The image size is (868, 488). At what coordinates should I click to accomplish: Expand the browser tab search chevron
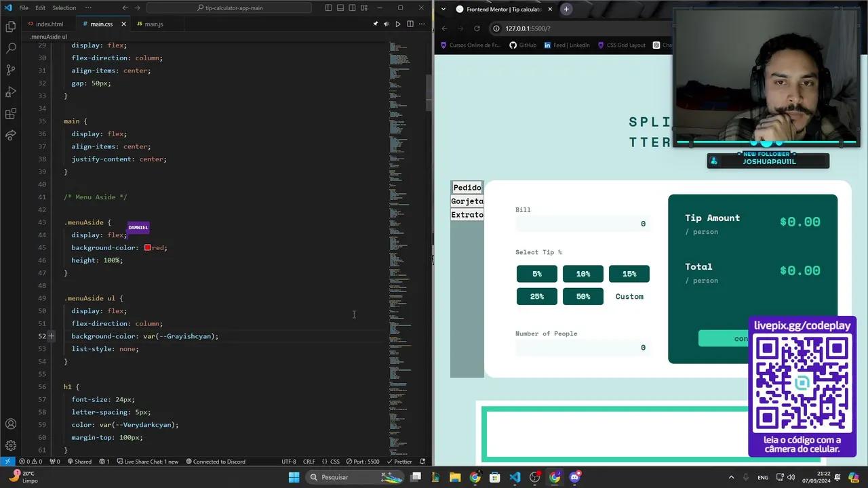coord(443,9)
